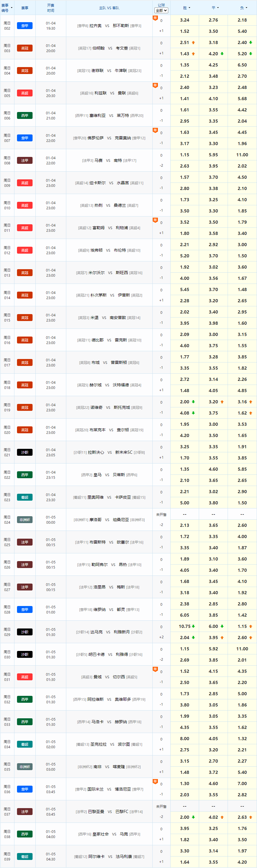Select 5.40 loss odds for match 002

click(x=242, y=31)
